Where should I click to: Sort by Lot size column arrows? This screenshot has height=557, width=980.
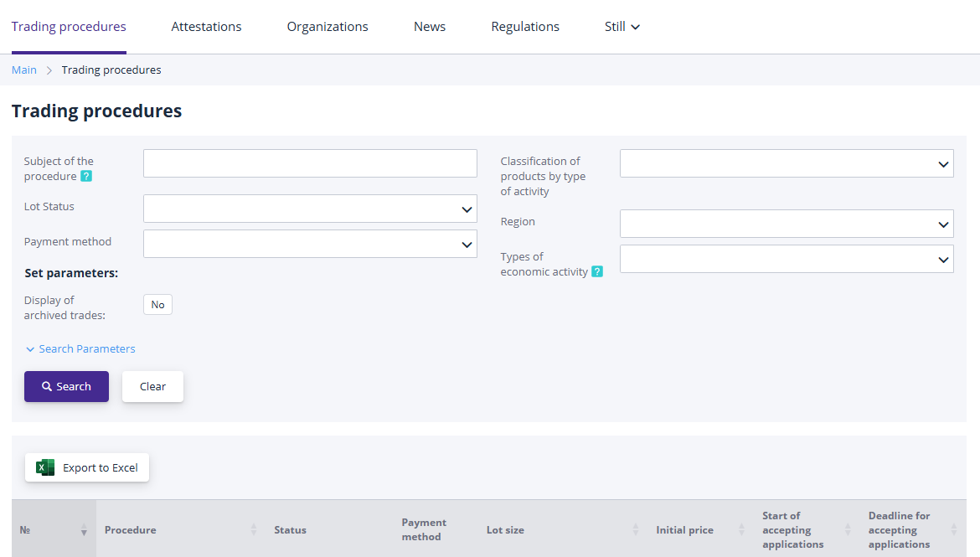tap(636, 530)
